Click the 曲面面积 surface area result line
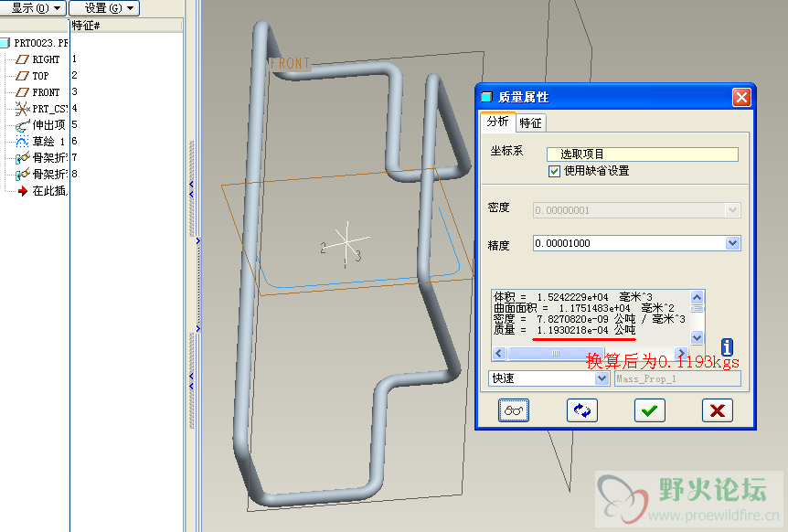Image resolution: width=788 pixels, height=532 pixels. point(584,308)
